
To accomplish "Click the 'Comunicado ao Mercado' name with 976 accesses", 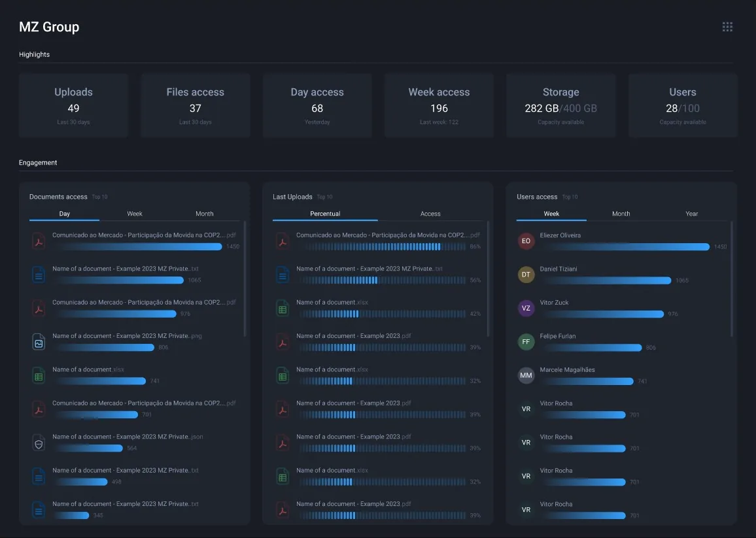I will tap(144, 303).
